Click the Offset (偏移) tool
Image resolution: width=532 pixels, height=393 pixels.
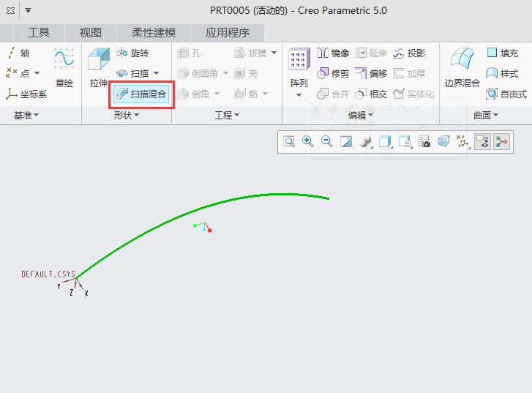coord(371,73)
